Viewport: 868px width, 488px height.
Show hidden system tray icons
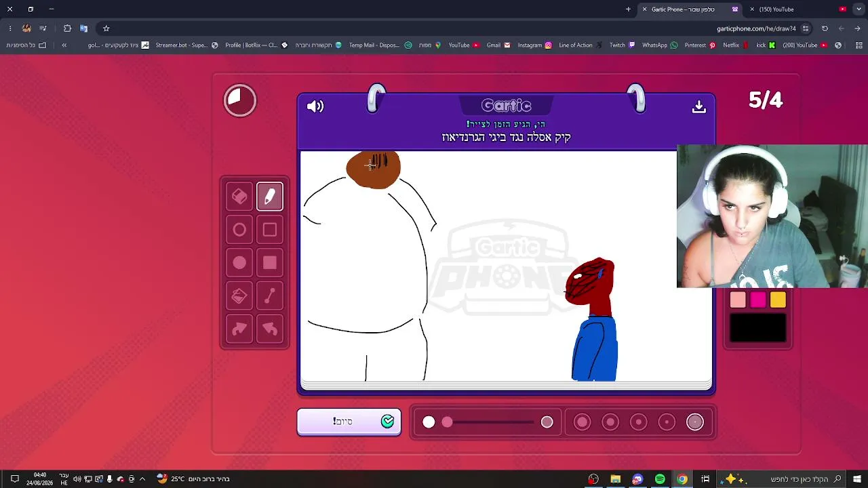(142, 479)
